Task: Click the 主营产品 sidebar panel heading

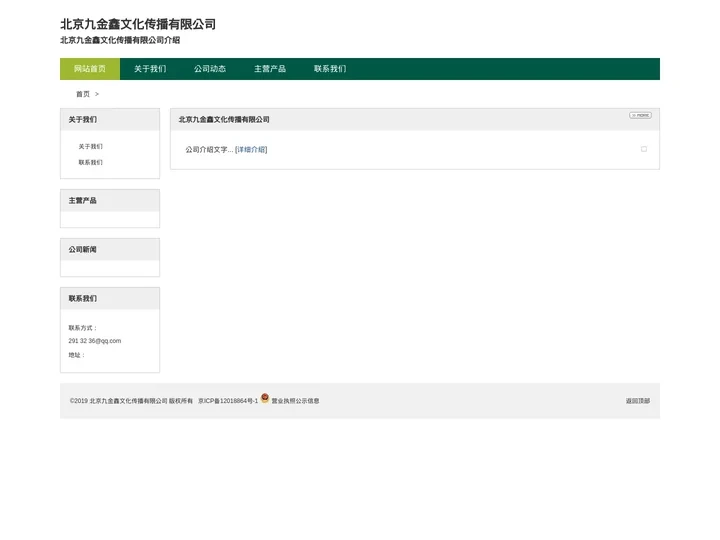Action: tap(83, 201)
